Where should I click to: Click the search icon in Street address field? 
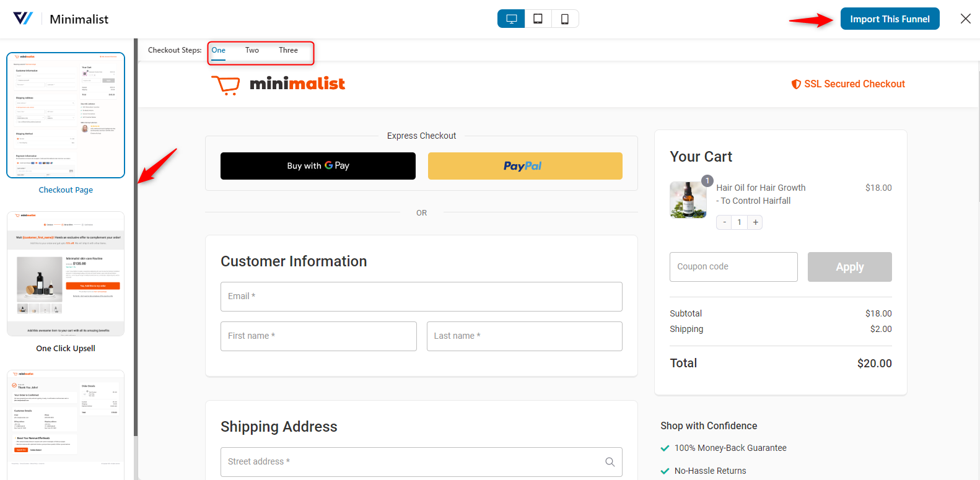[x=610, y=461]
